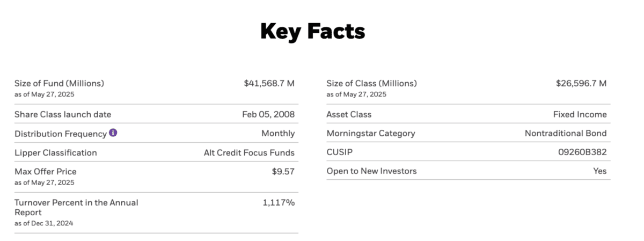Select the $26,596.7 M class size value
The width and height of the screenshot is (644, 241).
581,83
